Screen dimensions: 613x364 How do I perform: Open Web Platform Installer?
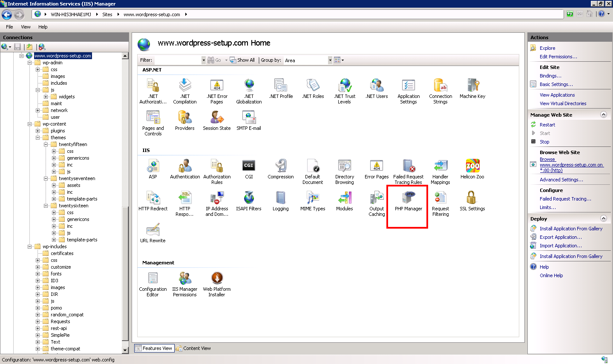[x=217, y=284]
